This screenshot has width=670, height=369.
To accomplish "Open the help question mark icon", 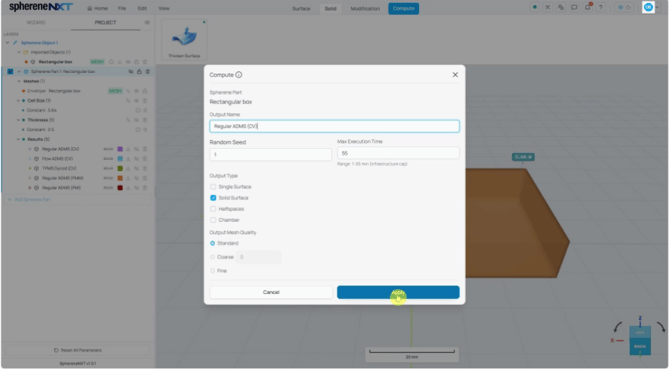I will coord(600,8).
